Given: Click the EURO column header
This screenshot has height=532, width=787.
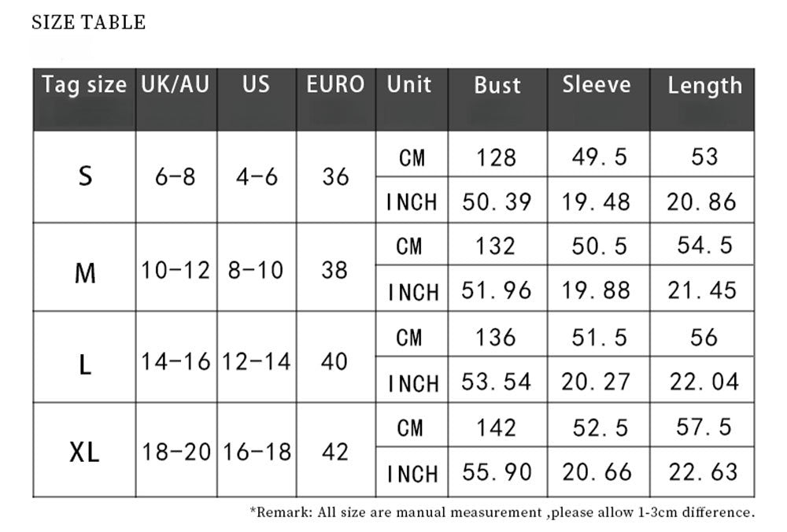Looking at the screenshot, I should point(336,85).
